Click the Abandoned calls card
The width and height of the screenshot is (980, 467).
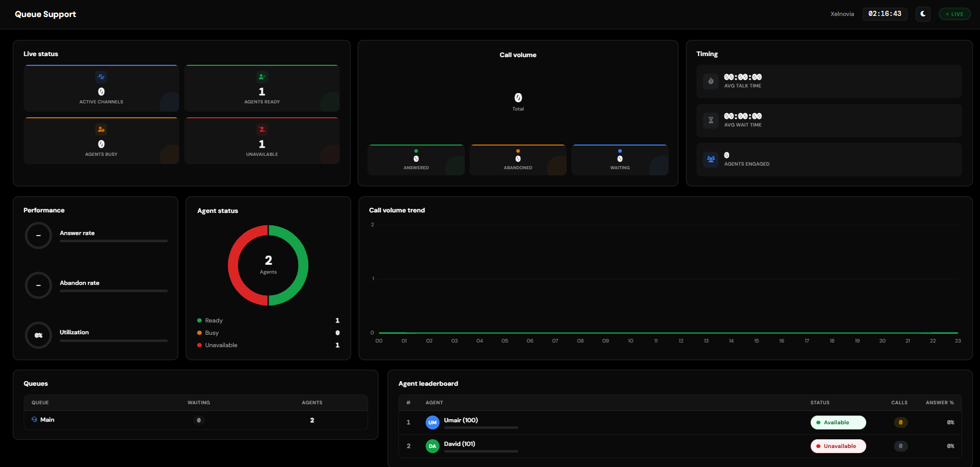(518, 160)
